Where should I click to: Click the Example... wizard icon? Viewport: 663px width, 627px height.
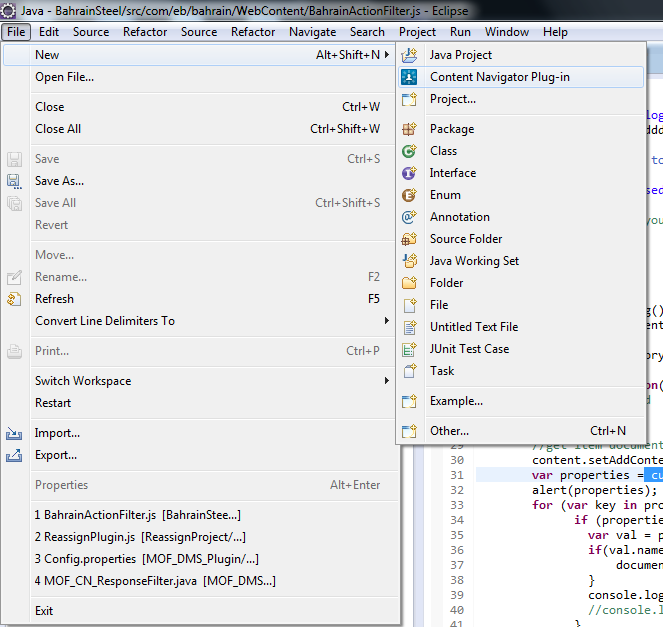tap(409, 401)
